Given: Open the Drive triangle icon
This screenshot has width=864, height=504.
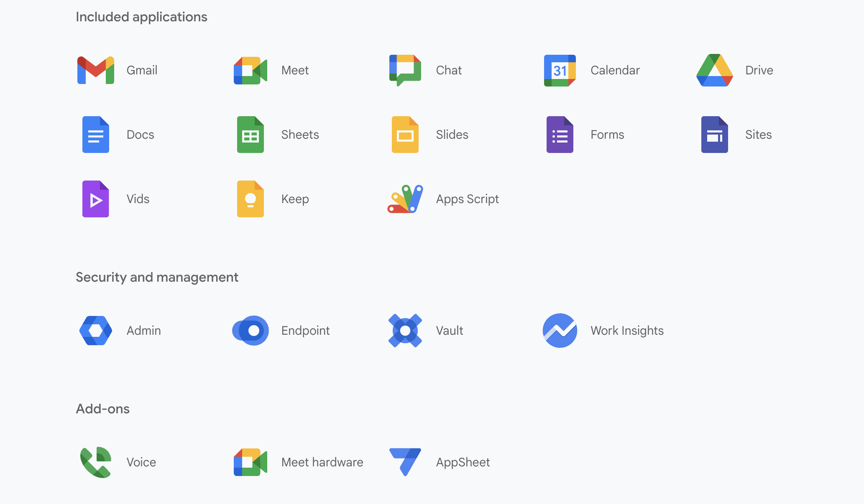Looking at the screenshot, I should click(x=715, y=70).
